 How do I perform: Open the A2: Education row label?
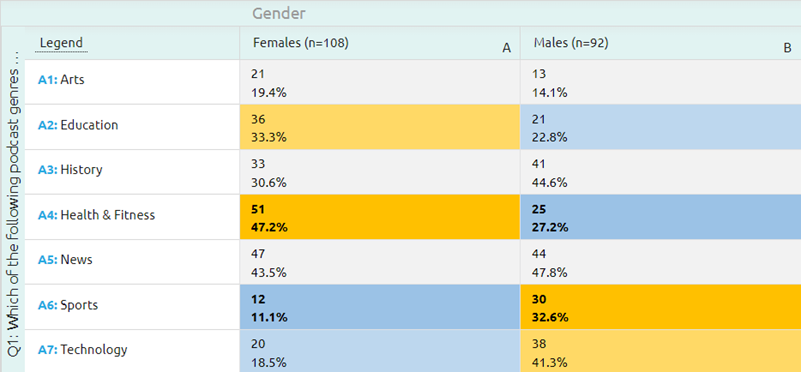click(x=78, y=125)
